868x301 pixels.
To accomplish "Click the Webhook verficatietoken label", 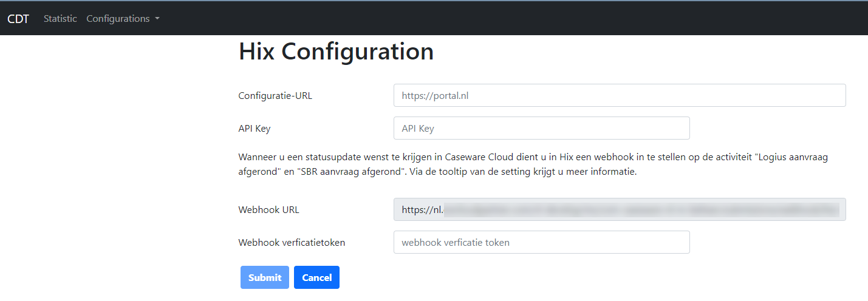I will coord(292,242).
